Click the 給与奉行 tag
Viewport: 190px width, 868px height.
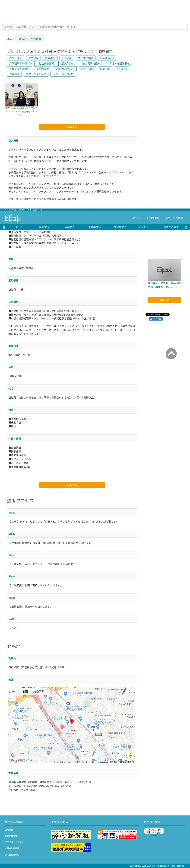(x=50, y=58)
